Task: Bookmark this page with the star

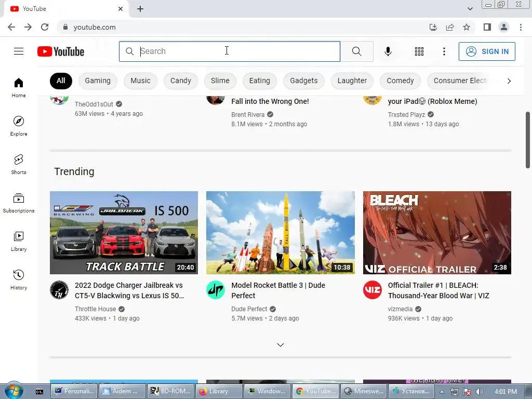Action: pos(467,27)
